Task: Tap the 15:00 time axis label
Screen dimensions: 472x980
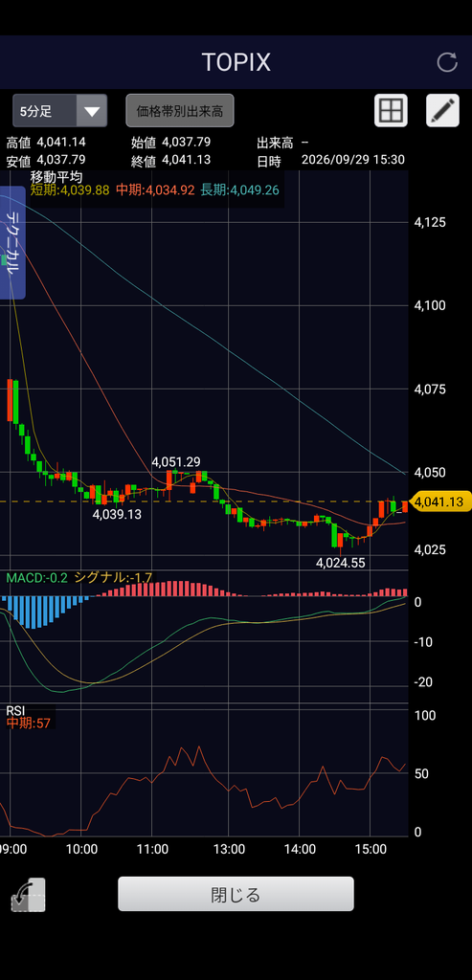Action: point(371,850)
